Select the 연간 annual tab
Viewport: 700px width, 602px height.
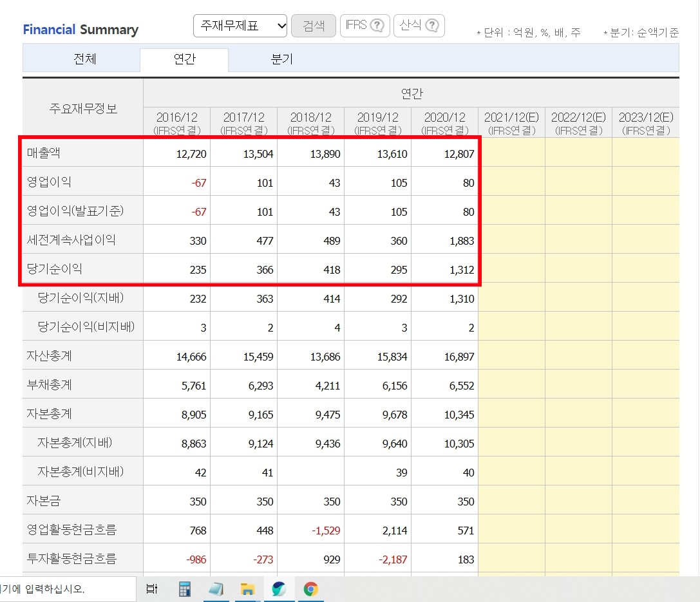tap(184, 59)
